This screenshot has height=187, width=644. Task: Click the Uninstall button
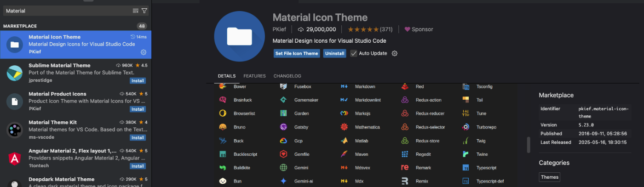(x=334, y=53)
